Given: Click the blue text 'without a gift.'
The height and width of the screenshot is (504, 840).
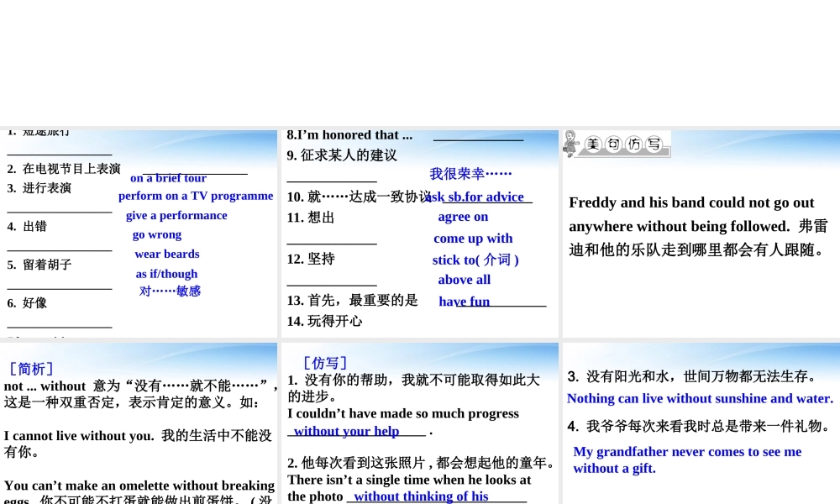Looking at the screenshot, I should click(614, 468).
